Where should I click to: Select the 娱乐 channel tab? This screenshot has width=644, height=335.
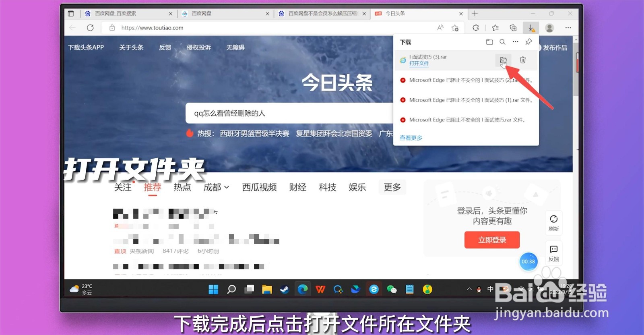357,187
